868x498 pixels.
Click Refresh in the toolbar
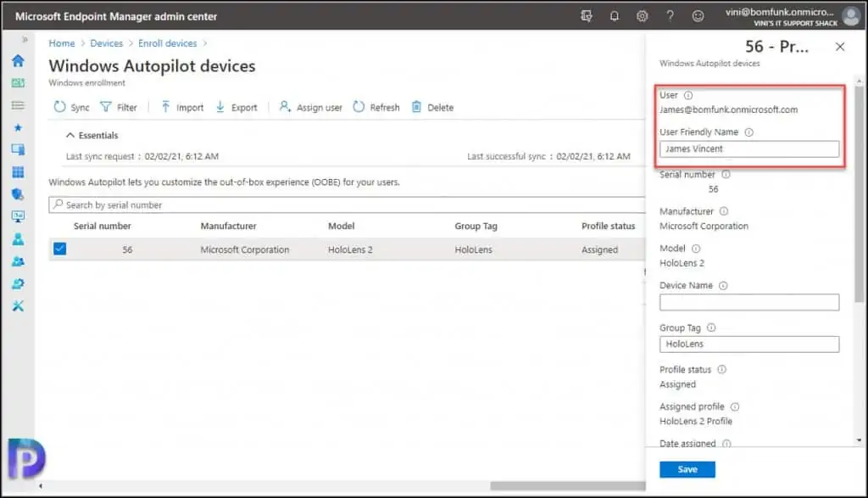pos(376,107)
